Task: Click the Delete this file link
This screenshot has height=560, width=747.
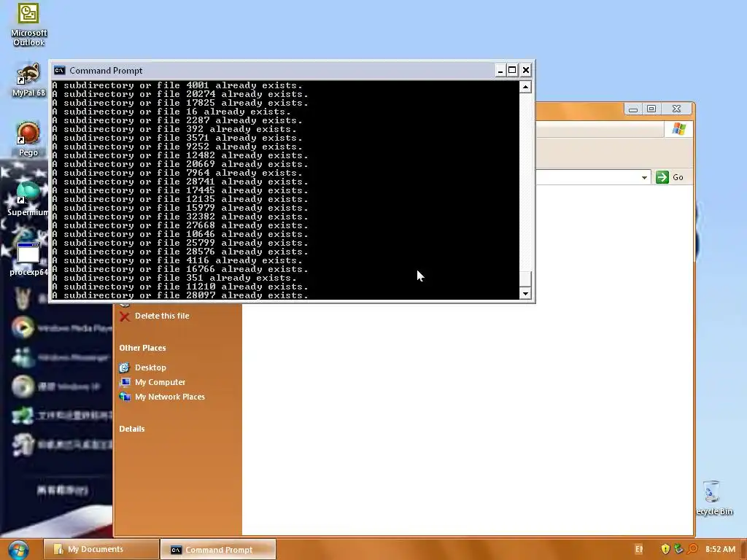Action: (162, 316)
